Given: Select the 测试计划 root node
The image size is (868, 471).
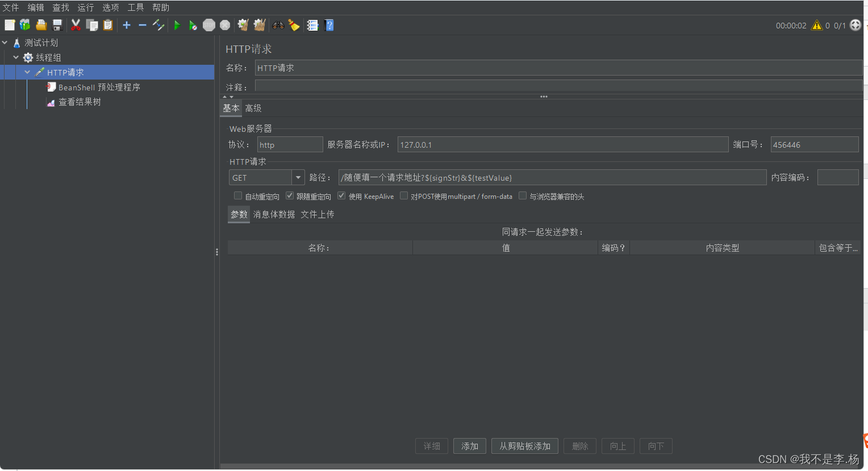Looking at the screenshot, I should (41, 43).
